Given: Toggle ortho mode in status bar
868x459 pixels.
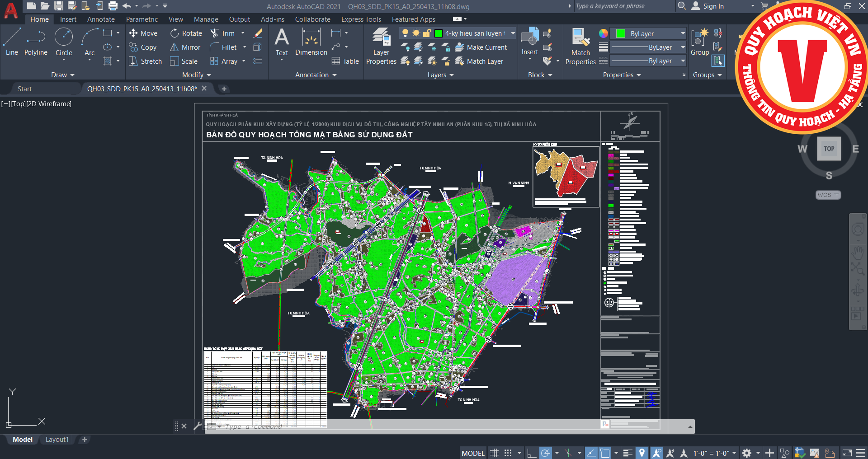Looking at the screenshot, I should click(x=532, y=453).
